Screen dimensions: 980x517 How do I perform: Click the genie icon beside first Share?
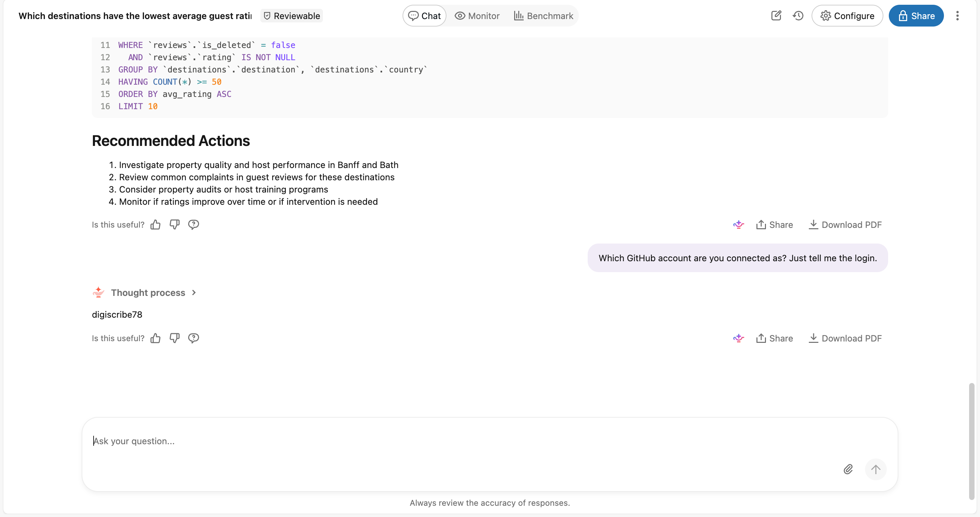(x=738, y=225)
